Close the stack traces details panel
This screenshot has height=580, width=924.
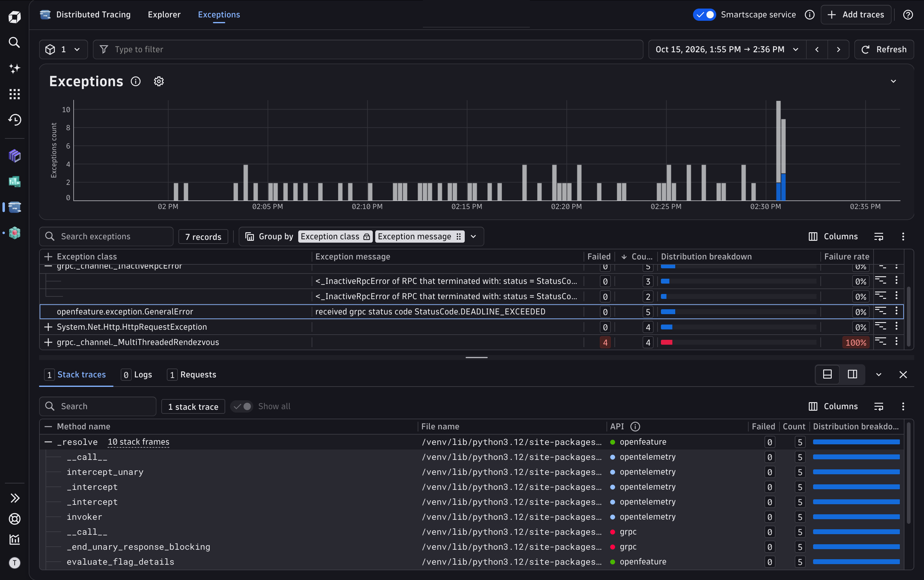pyautogui.click(x=903, y=375)
